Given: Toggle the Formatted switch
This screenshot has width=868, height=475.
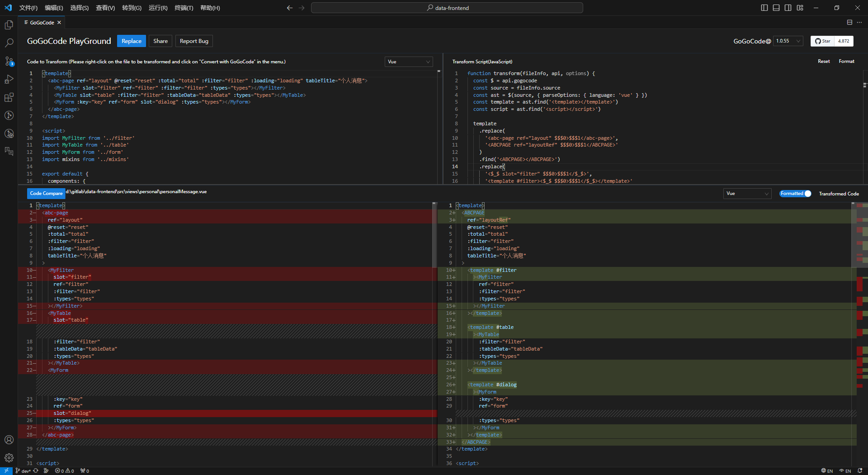Looking at the screenshot, I should pyautogui.click(x=795, y=194).
